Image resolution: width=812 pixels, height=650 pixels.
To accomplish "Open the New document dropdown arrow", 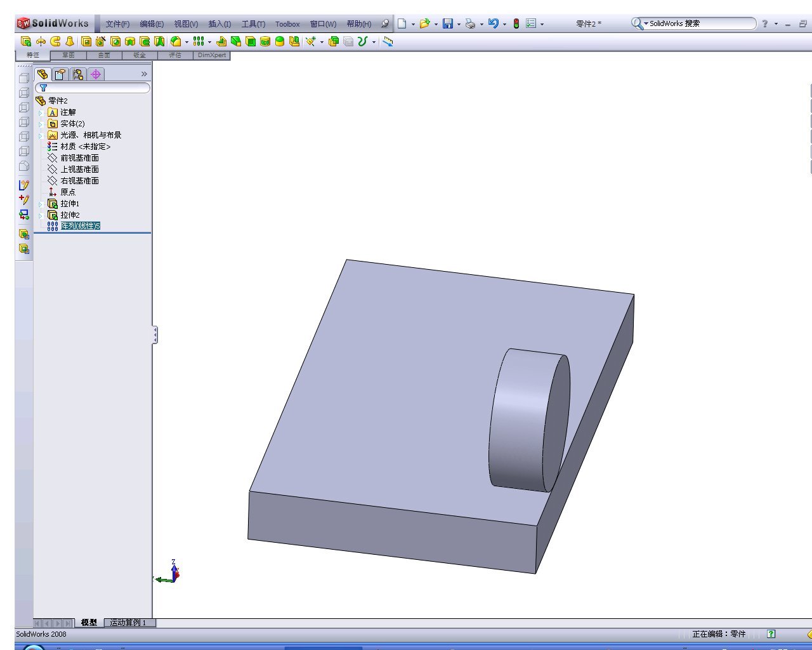I will tap(413, 24).
